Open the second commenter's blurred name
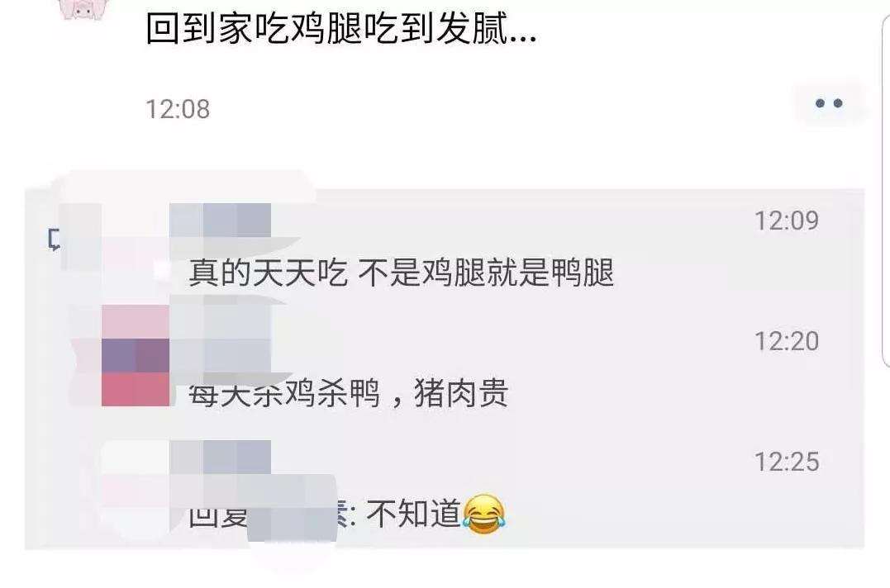Viewport: 890px width, 588px height. [x=221, y=339]
